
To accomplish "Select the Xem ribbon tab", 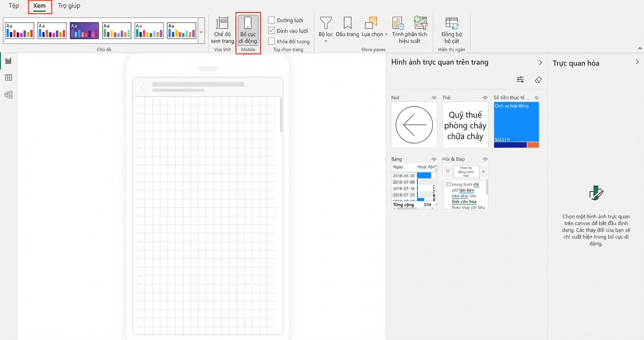I will click(x=40, y=6).
